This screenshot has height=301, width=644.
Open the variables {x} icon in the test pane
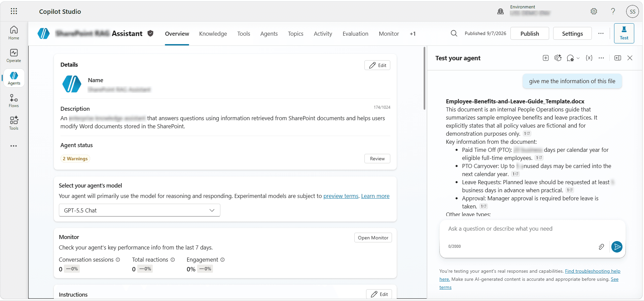click(x=589, y=58)
